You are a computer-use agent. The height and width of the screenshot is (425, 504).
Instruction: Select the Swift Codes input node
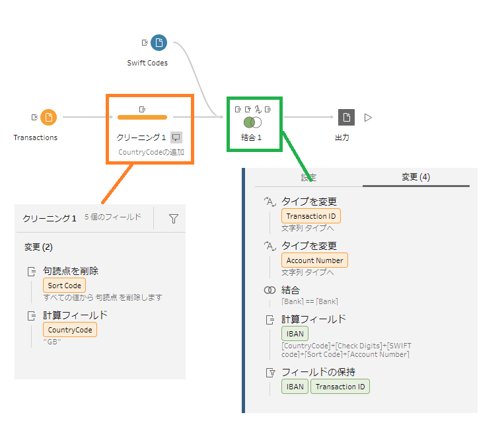[159, 42]
